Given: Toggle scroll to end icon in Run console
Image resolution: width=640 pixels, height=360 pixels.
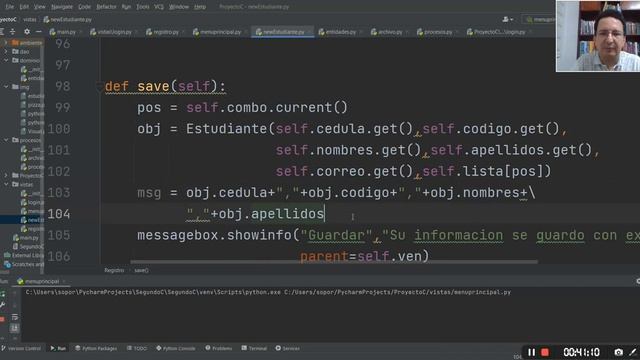Looking at the screenshot, I should [15, 328].
